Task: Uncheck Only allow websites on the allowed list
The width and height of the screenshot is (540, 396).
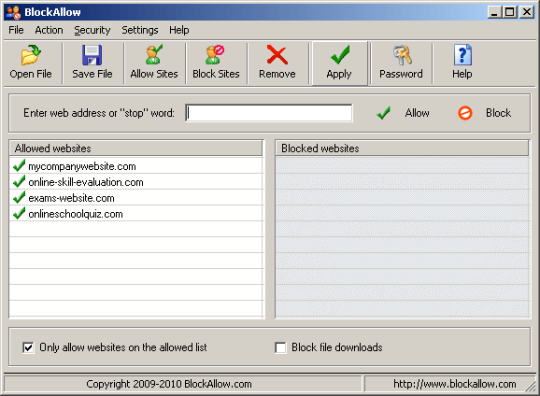Action: click(28, 347)
